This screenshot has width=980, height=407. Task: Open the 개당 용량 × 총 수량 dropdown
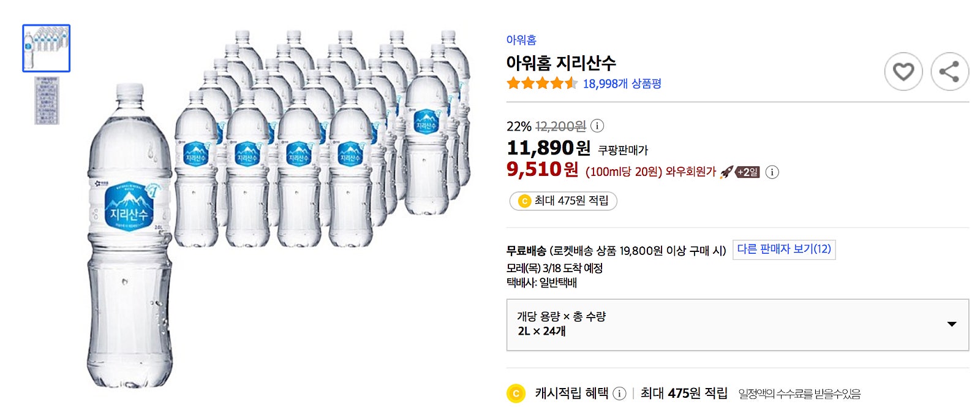[737, 325]
